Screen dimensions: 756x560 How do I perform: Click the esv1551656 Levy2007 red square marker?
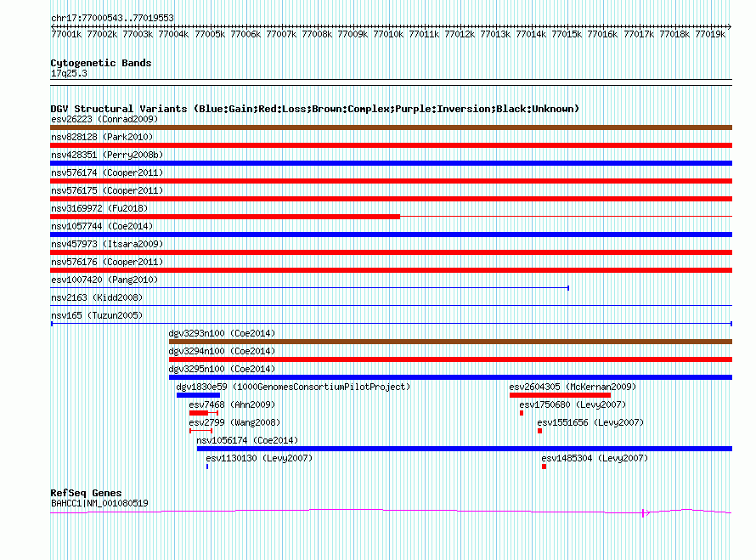(x=539, y=431)
